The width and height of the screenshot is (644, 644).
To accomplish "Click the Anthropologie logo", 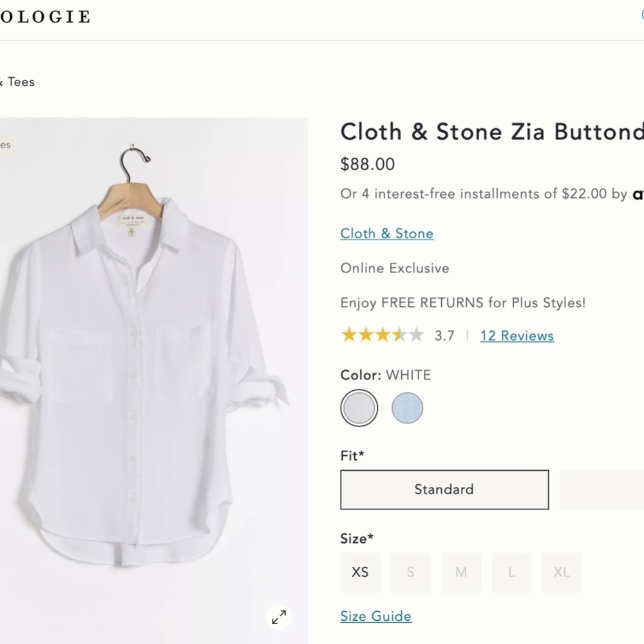I will click(x=45, y=17).
